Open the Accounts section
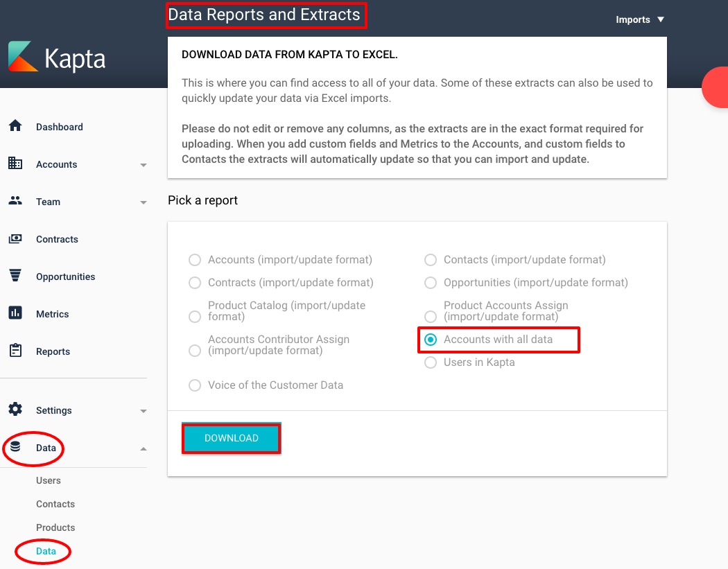Image resolution: width=728 pixels, height=569 pixels. pyautogui.click(x=57, y=164)
